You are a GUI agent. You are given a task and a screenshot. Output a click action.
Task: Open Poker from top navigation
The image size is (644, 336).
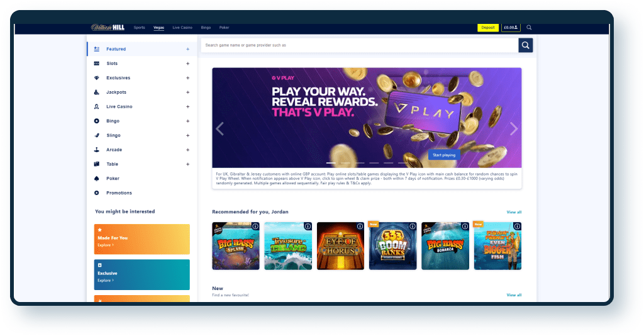tap(225, 28)
